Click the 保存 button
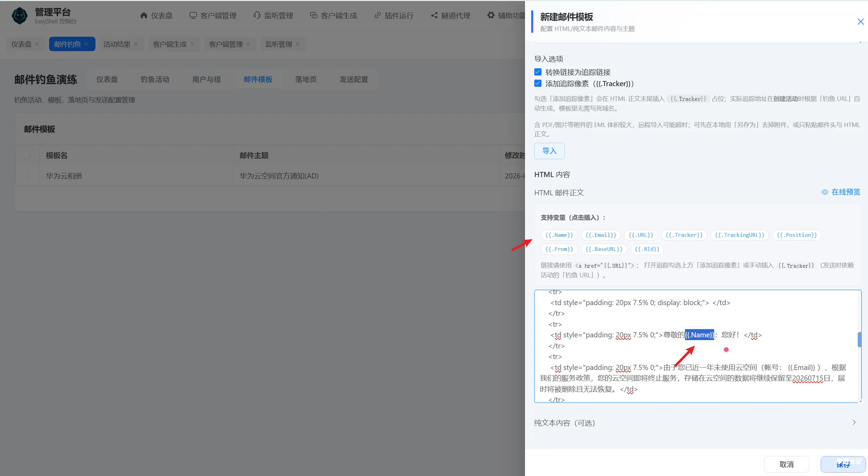The width and height of the screenshot is (868, 476). 843,464
